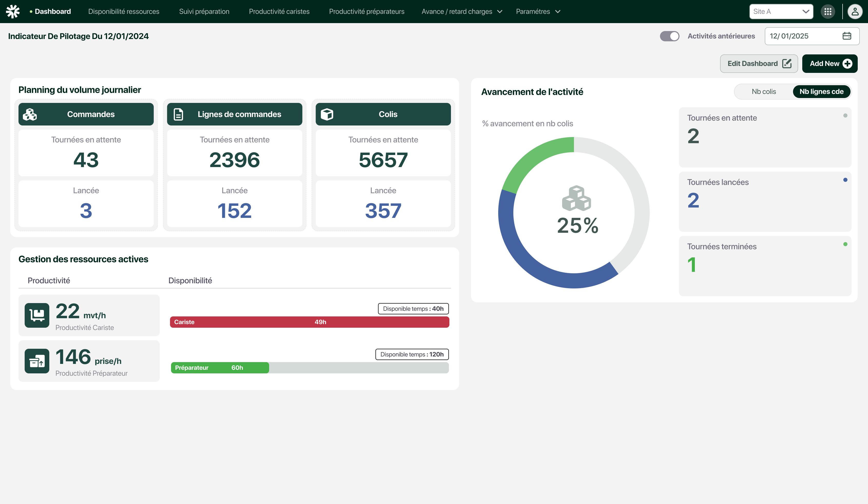Open the user profile avatar icon
The width and height of the screenshot is (868, 504).
click(855, 11)
